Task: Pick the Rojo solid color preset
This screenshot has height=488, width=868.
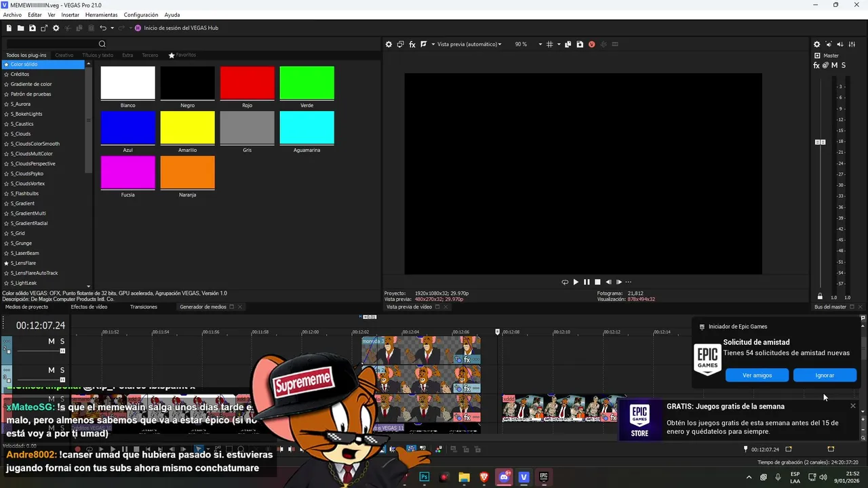Action: (x=247, y=83)
